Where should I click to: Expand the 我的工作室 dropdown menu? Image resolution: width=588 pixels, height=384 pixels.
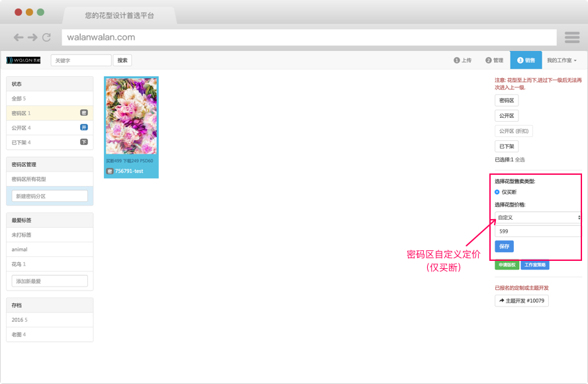(x=562, y=60)
